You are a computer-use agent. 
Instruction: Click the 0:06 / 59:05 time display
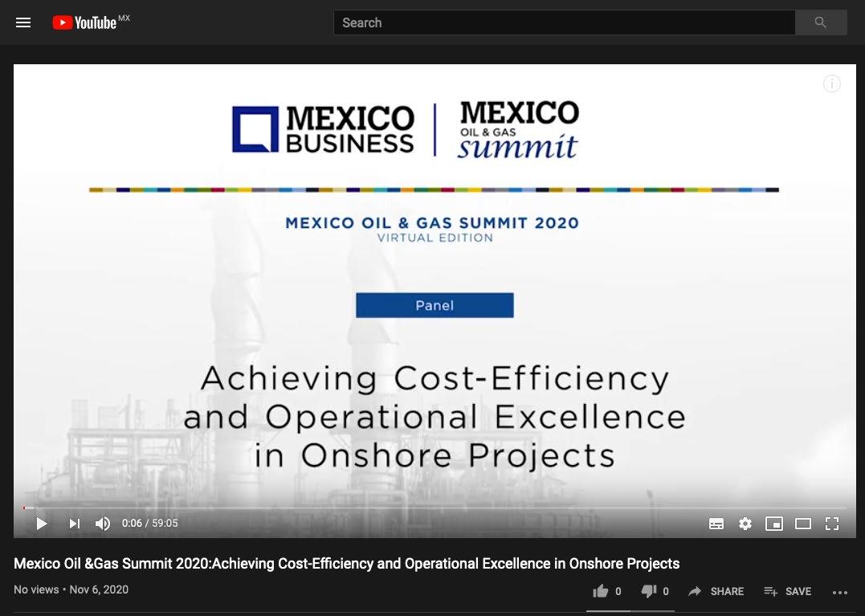(x=150, y=524)
